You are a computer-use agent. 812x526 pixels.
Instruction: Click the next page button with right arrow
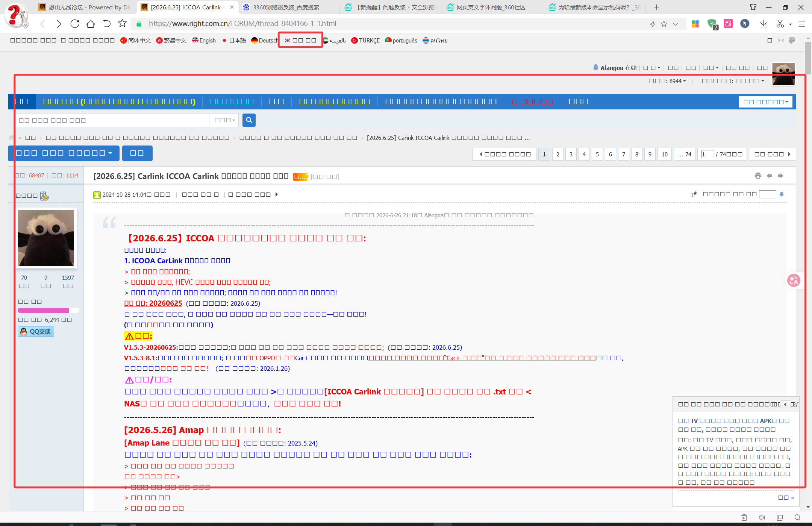(772, 154)
